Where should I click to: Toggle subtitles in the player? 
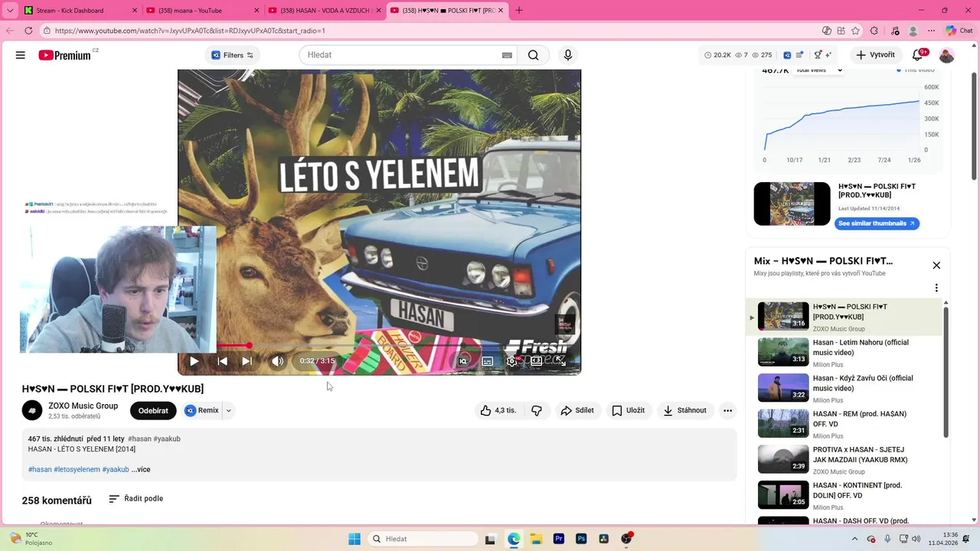tap(487, 361)
